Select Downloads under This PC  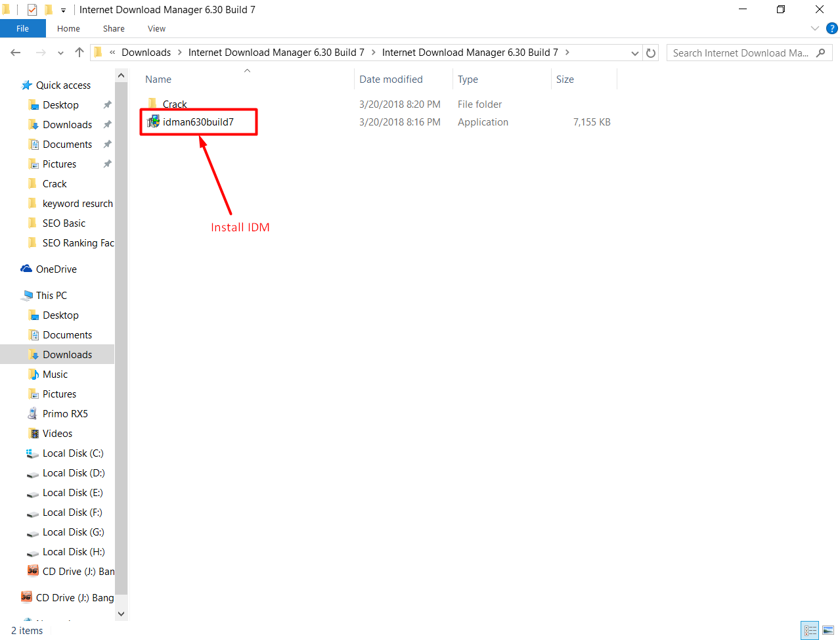point(67,354)
